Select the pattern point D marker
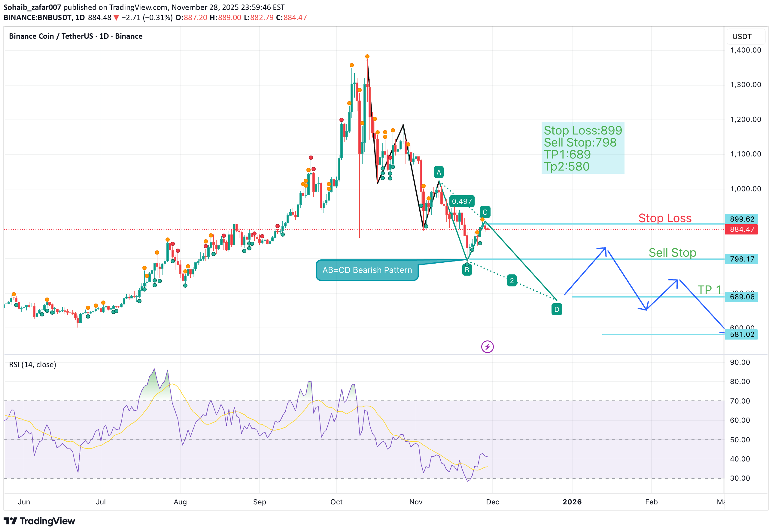 557,309
